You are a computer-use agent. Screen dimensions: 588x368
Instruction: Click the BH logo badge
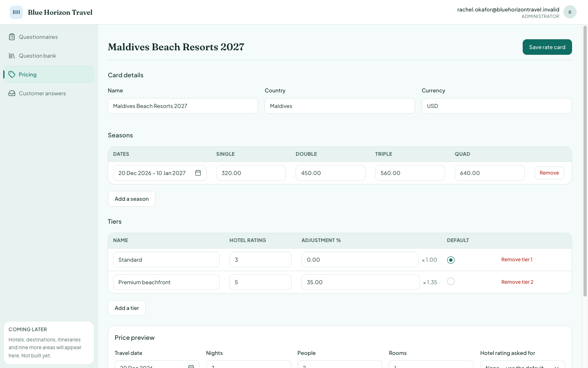pos(16,12)
